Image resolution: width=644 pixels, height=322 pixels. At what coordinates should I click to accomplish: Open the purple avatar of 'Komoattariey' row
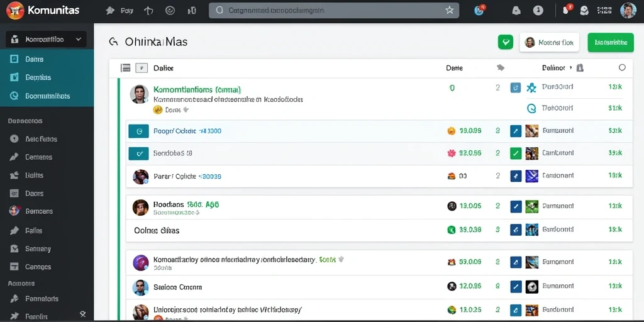click(141, 262)
